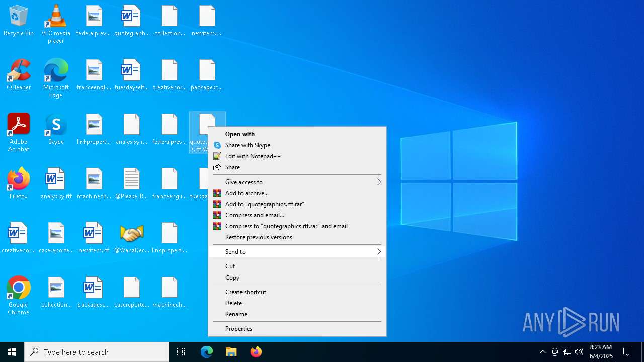
Task: Open Firefox from the taskbar
Action: tap(256, 352)
